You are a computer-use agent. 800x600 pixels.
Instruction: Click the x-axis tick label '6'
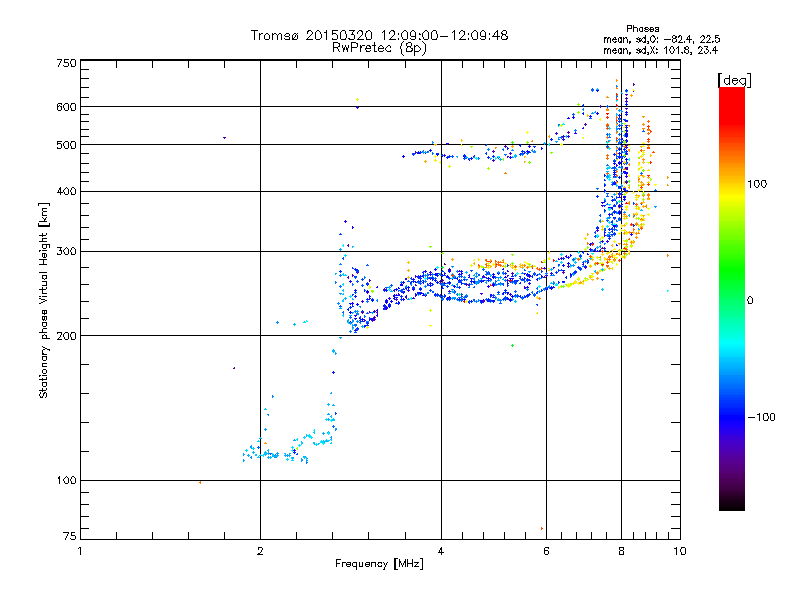(x=546, y=551)
